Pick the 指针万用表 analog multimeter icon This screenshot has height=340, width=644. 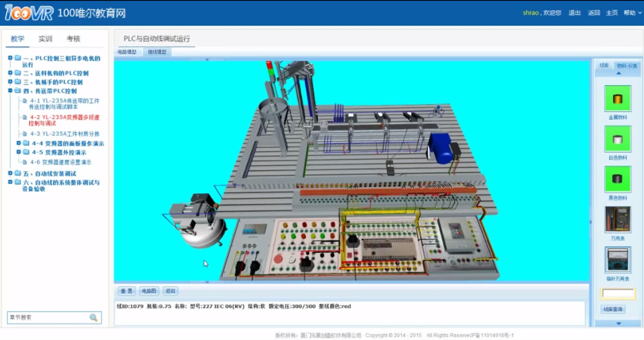617,260
